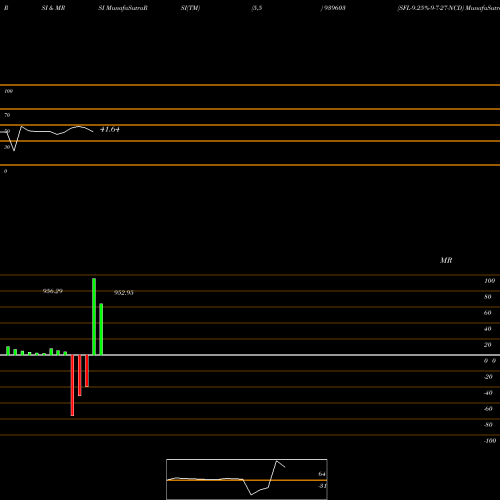The width and height of the screenshot is (500, 500).
Task: Click the MR axis label -60
Action: [x=488, y=409]
